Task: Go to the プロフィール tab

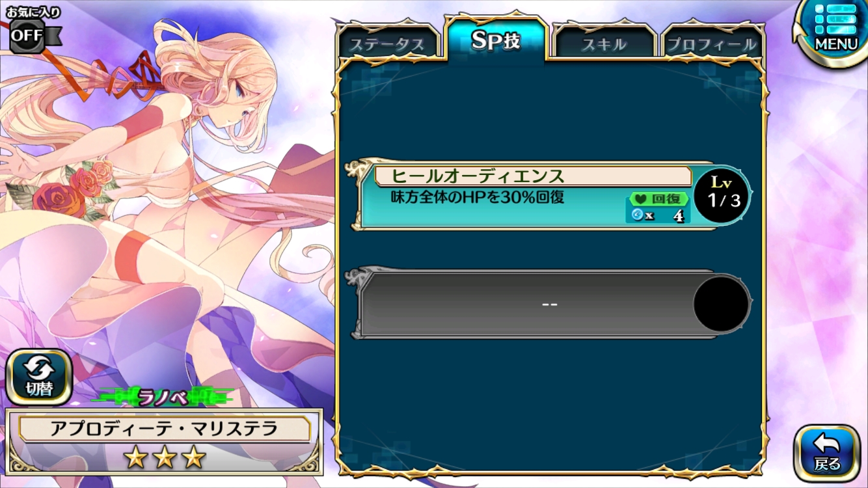Action: click(x=712, y=42)
